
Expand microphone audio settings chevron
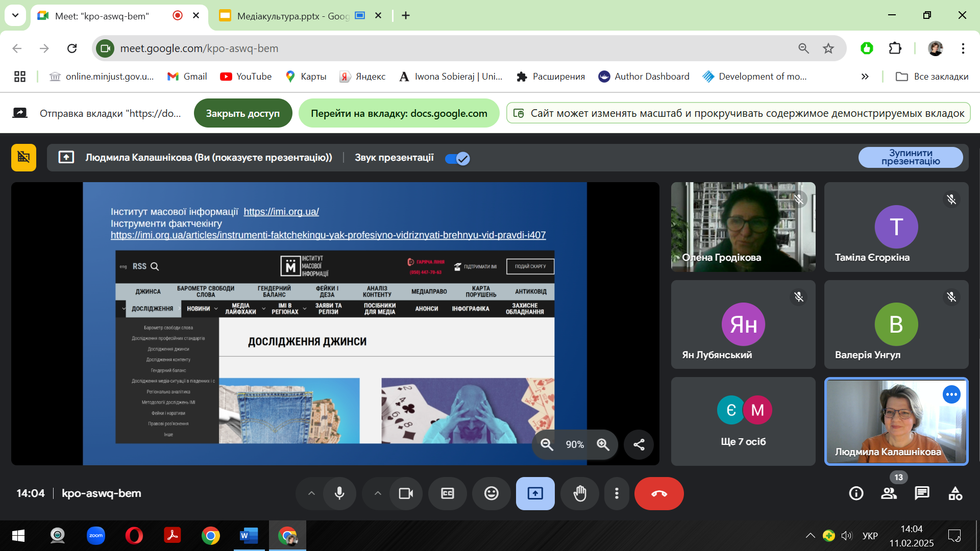point(311,493)
